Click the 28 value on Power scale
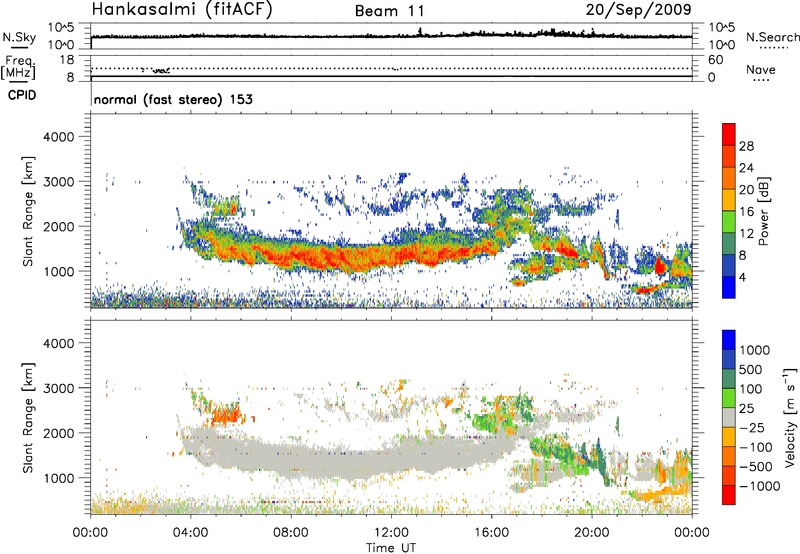This screenshot has width=800, height=554. click(746, 146)
